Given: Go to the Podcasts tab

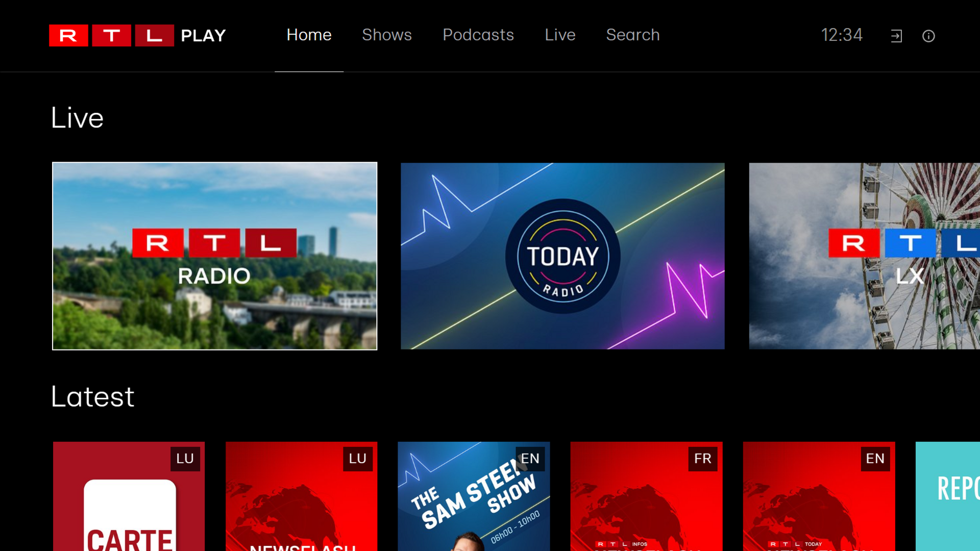Looking at the screenshot, I should pyautogui.click(x=478, y=35).
